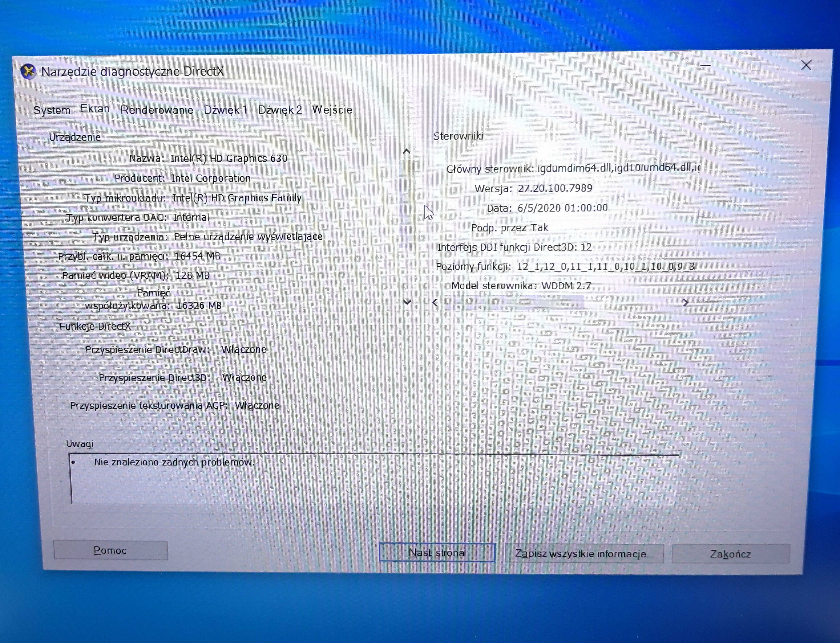Viewport: 840px width, 643px height.
Task: Click the DirectX diagnostic tool title icon
Action: click(28, 71)
